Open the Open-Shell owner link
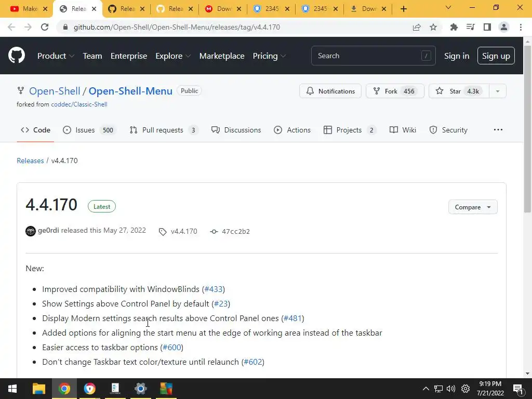The image size is (532, 399). [55, 91]
